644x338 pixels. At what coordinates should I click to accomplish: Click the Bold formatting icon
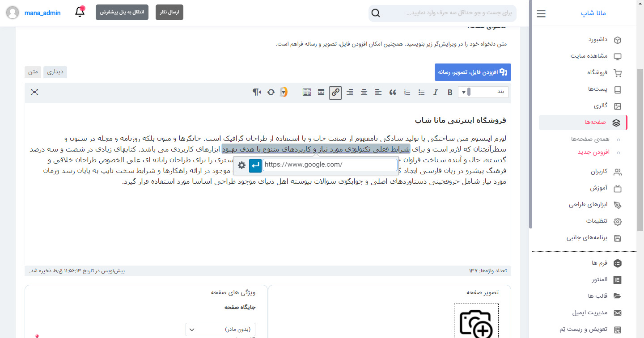(x=450, y=93)
